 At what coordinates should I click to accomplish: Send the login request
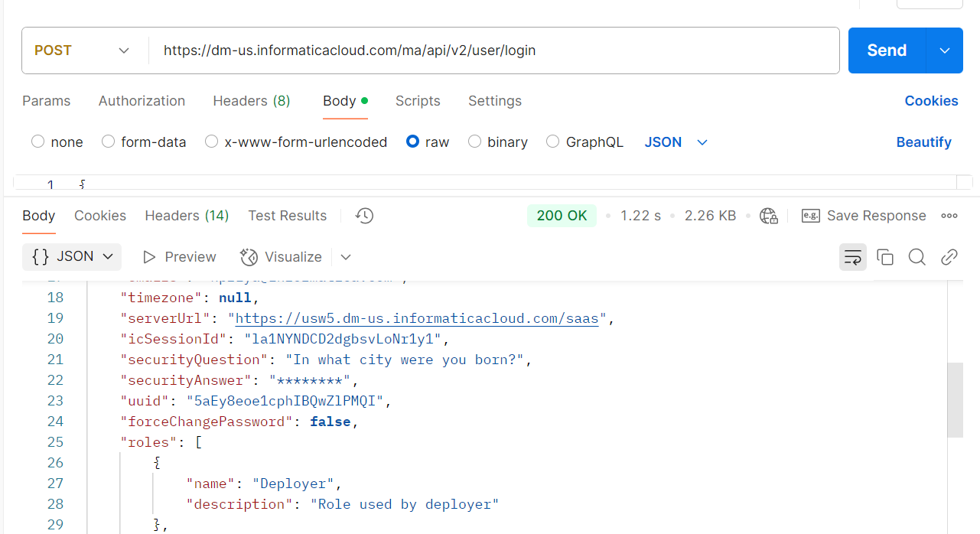(887, 50)
